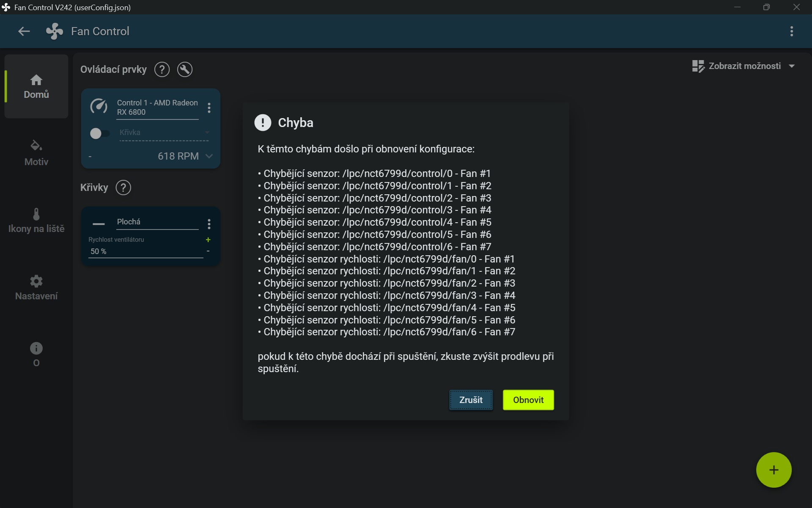The image size is (812, 508).
Task: Click the wrench icon beside Ovládací prvky
Action: (x=184, y=69)
